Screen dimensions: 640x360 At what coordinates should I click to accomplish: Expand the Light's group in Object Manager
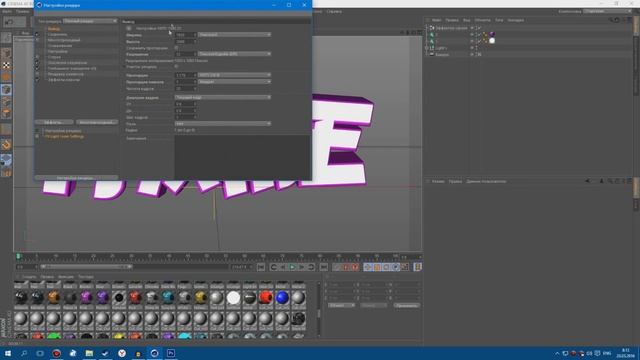click(427, 47)
